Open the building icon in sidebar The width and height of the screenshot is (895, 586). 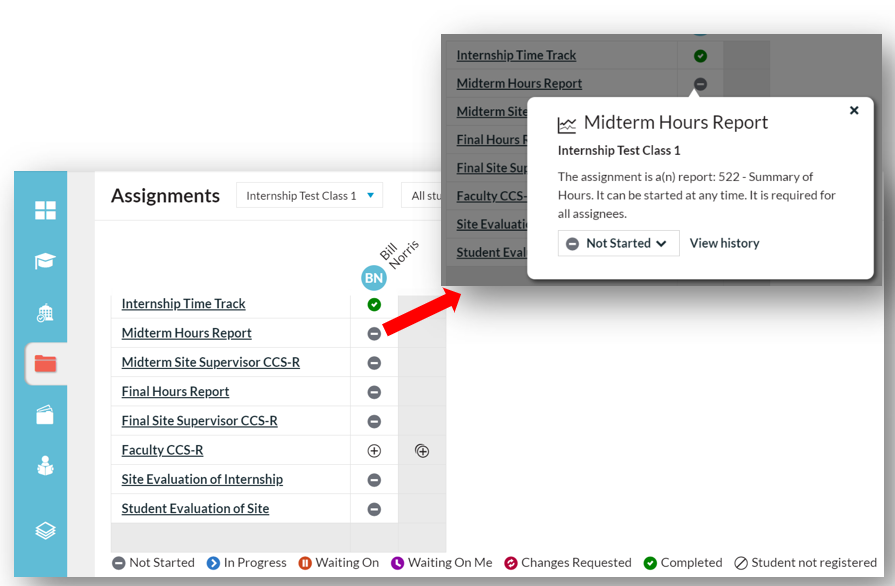(46, 313)
